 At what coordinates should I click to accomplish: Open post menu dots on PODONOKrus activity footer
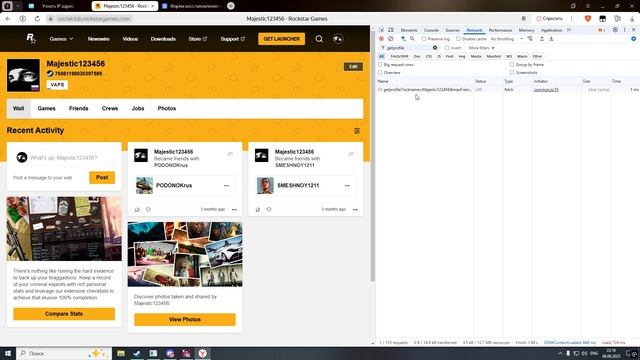pos(234,209)
